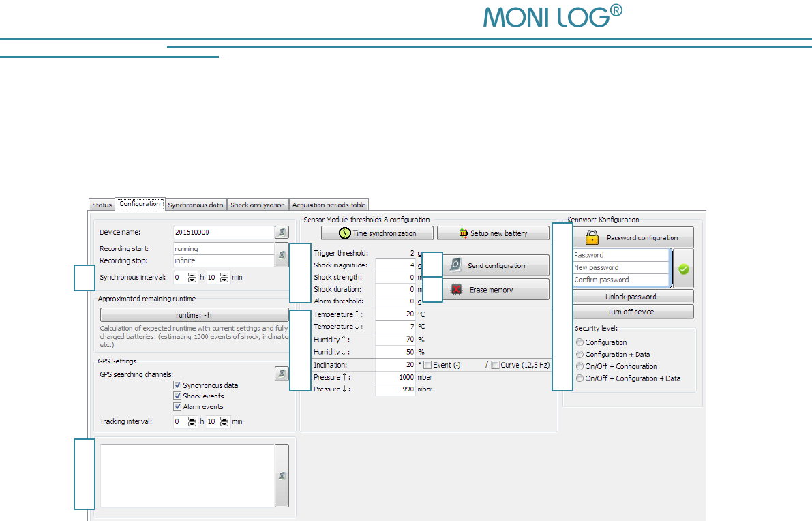Click the Setup new battery button
Image resolution: width=812 pixels, height=521 pixels.
pyautogui.click(x=493, y=233)
